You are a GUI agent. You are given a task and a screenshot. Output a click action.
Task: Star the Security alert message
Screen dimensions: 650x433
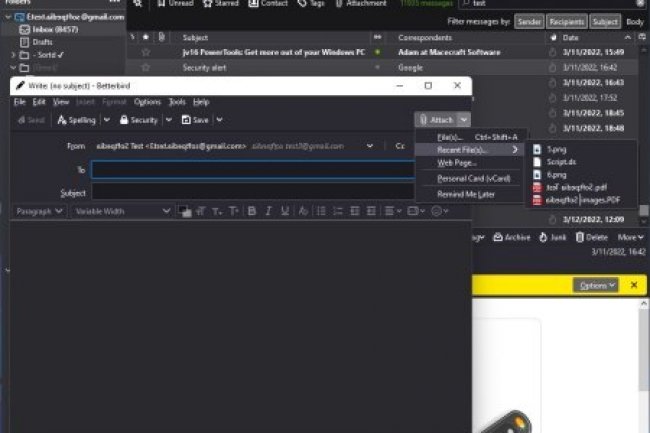pos(146,67)
